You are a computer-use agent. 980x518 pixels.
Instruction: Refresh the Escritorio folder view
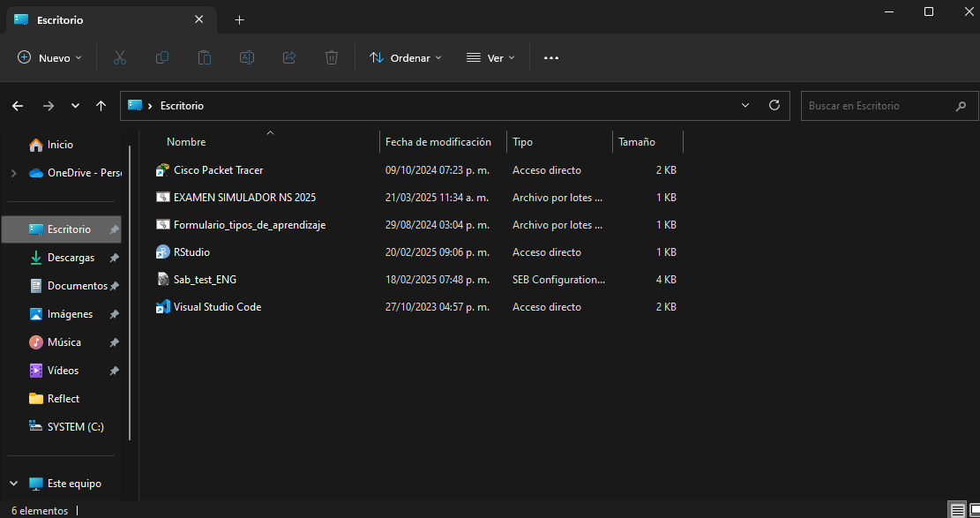[774, 105]
